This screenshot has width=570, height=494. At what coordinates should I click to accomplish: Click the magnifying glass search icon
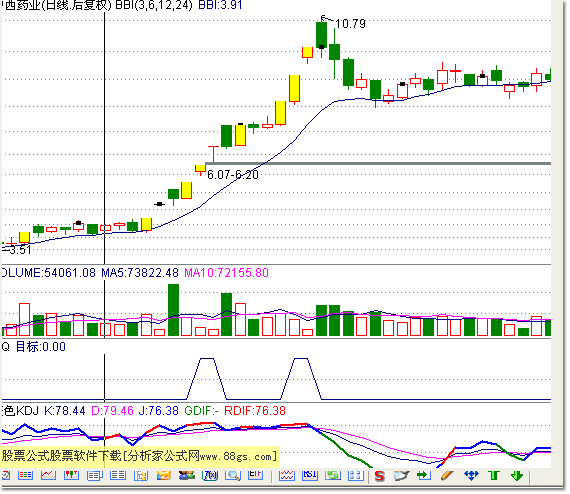pyautogui.click(x=233, y=477)
